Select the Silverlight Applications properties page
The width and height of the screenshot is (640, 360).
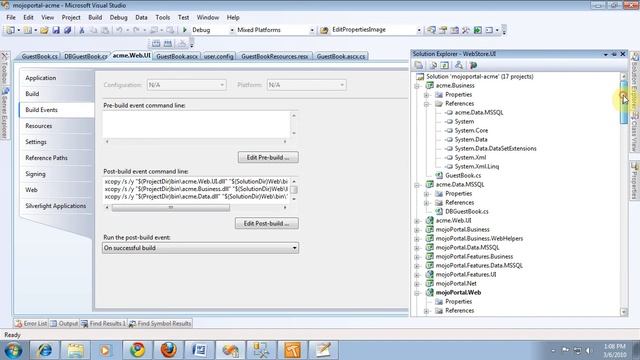[x=57, y=206]
